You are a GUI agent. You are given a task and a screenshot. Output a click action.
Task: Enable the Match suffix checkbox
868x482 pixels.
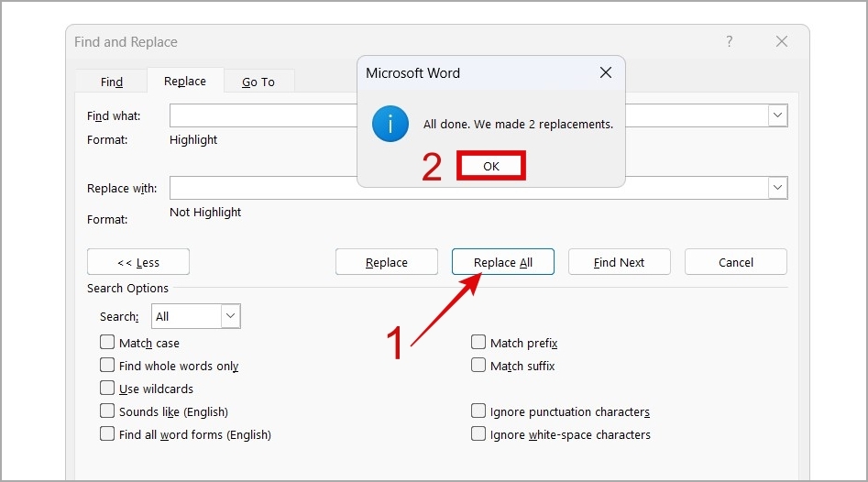click(x=478, y=365)
